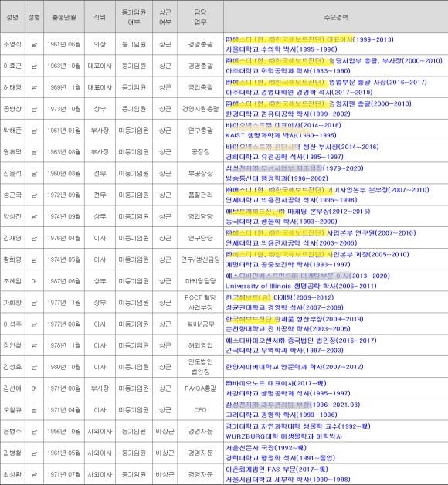The image size is (448, 485).
Task: Click the RA/QA총괄 duty cell
Action: point(200,388)
